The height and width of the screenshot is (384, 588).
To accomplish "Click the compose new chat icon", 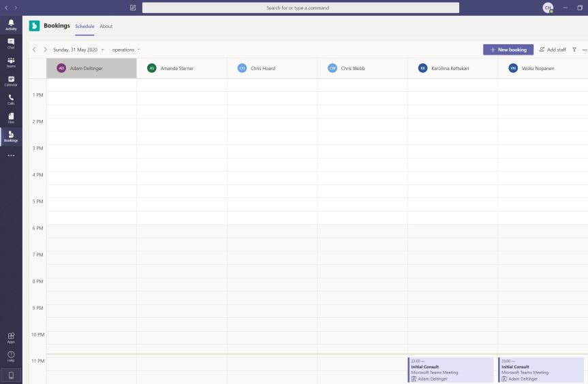I will tap(133, 7).
